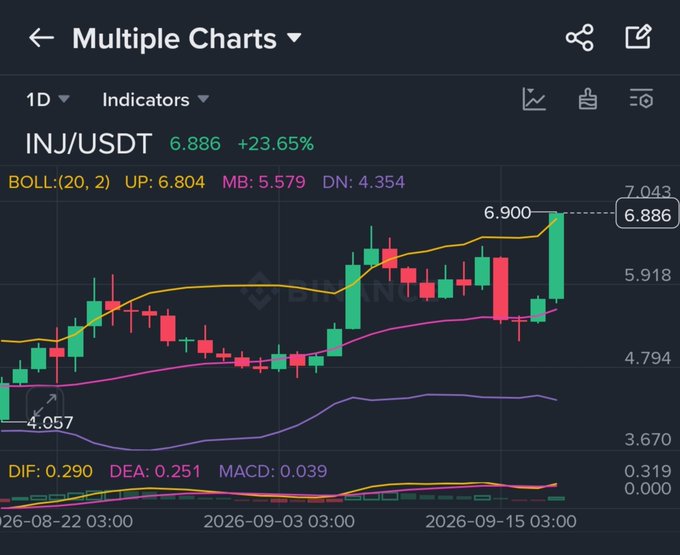Tap the +23.65% change value
This screenshot has width=680, height=555.
[x=276, y=144]
